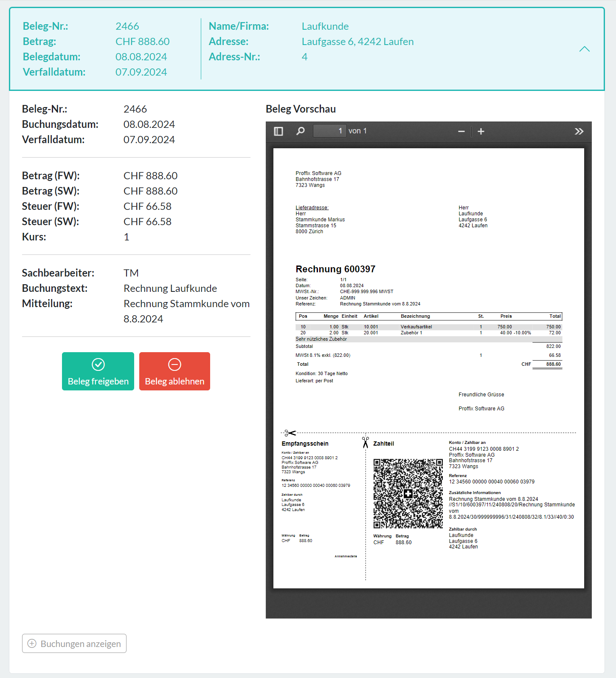Viewport: 616px width, 678px height.
Task: Select the Steuer (FW) value 'CHF 66.58'
Action: (148, 206)
